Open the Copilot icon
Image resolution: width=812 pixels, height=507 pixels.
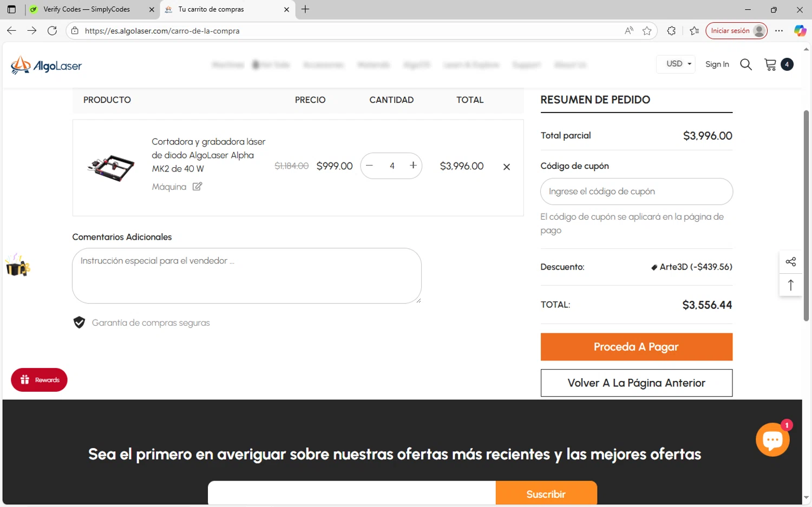tap(800, 31)
